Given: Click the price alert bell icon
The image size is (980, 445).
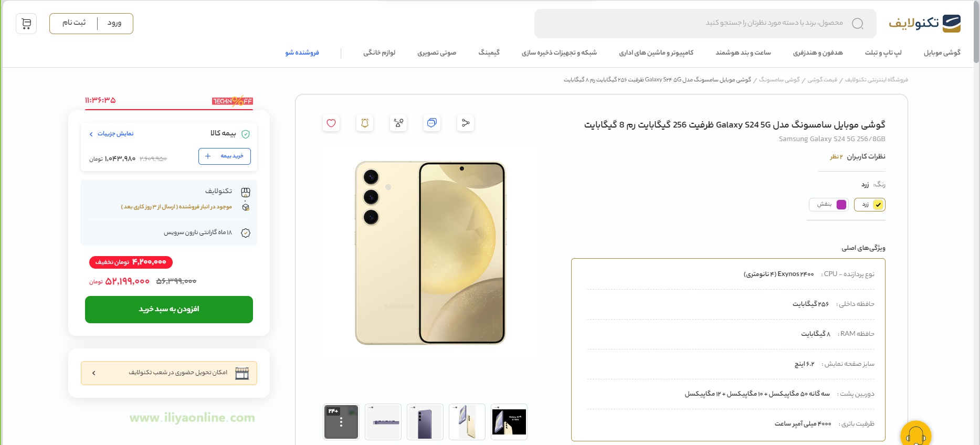Looking at the screenshot, I should point(365,123).
